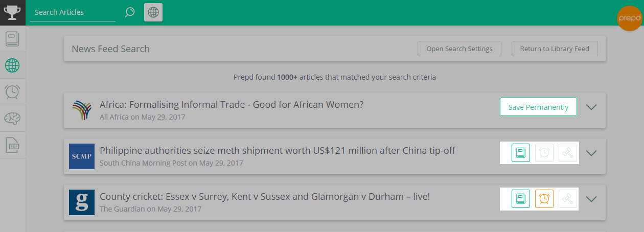The image size is (644, 232).
Task: Click the magnifier search icon
Action: click(130, 12)
